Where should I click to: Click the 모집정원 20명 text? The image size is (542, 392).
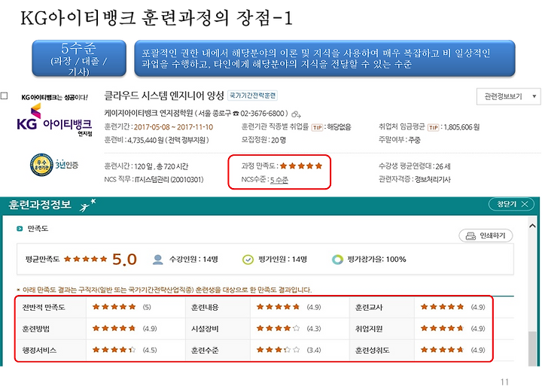tap(263, 140)
